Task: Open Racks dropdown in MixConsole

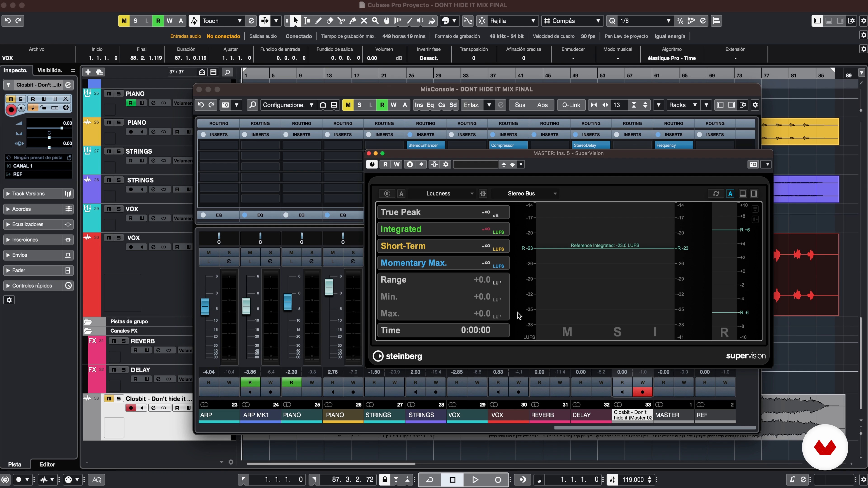Action: pos(683,105)
